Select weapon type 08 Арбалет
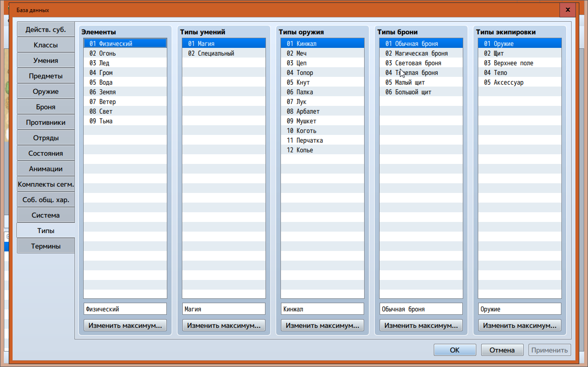This screenshot has width=588, height=367. [x=323, y=111]
